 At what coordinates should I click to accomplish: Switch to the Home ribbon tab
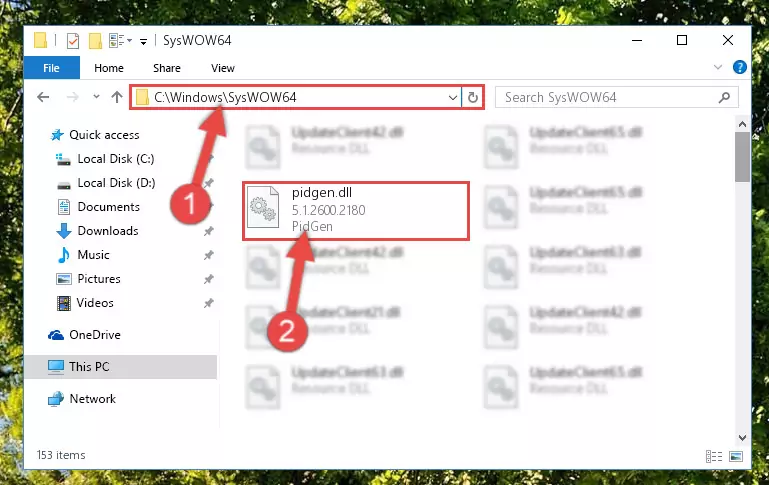point(109,68)
